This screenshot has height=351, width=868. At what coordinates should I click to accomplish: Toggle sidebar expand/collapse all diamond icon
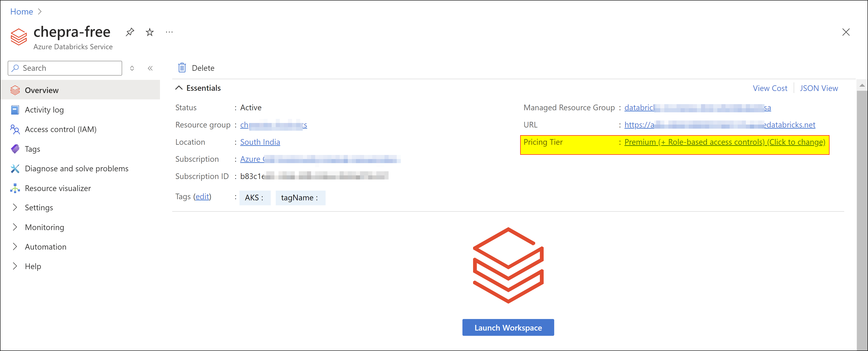tap(132, 68)
